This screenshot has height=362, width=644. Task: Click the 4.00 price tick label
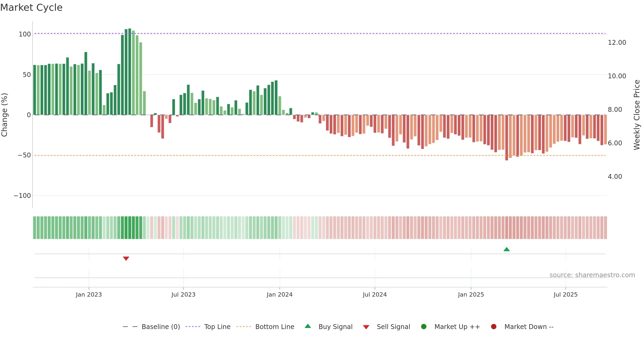coord(615,177)
